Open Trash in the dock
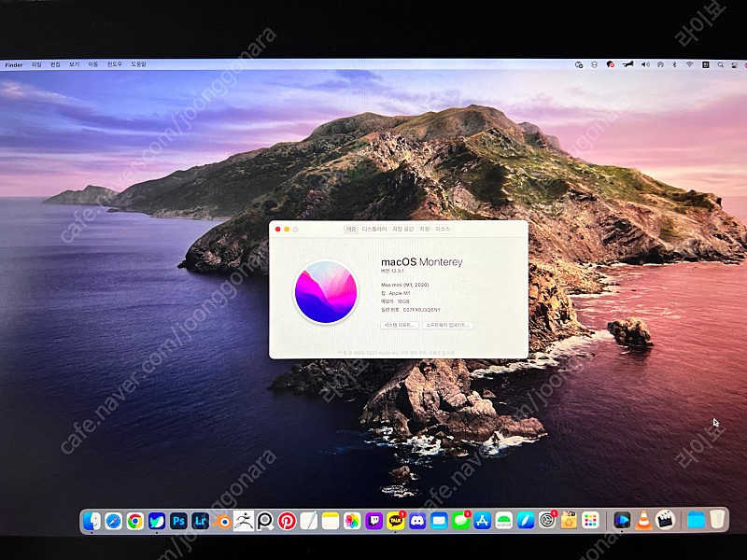747x560 pixels. click(x=717, y=520)
